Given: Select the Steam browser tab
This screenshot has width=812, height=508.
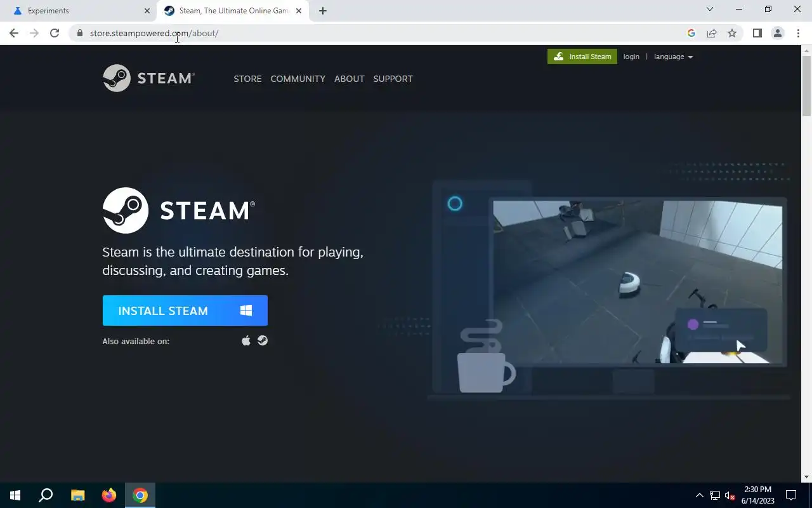Looking at the screenshot, I should point(232,11).
